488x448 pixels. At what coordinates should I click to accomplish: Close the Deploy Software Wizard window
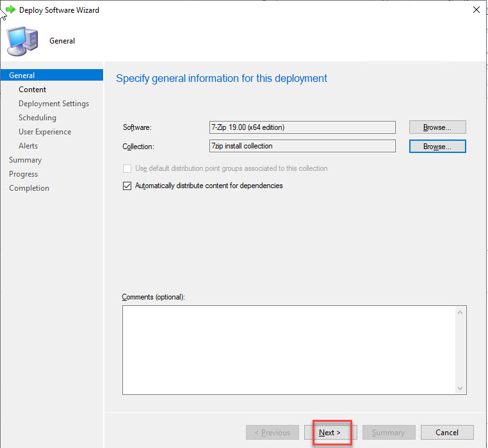point(475,10)
